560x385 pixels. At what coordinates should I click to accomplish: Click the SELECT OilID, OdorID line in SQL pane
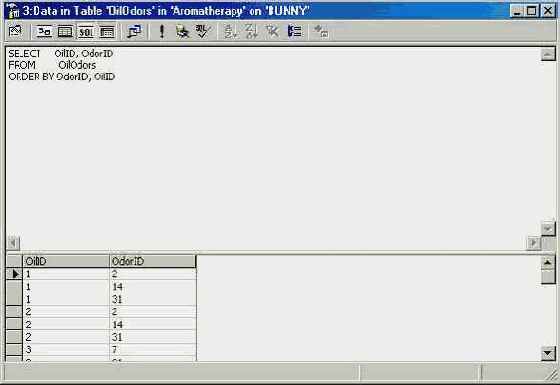(x=61, y=54)
